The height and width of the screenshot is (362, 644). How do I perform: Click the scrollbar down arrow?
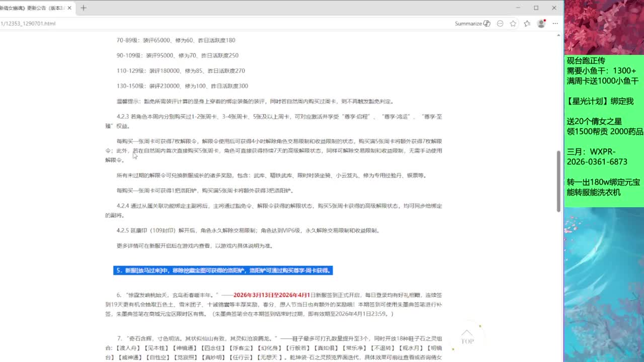[x=558, y=358]
